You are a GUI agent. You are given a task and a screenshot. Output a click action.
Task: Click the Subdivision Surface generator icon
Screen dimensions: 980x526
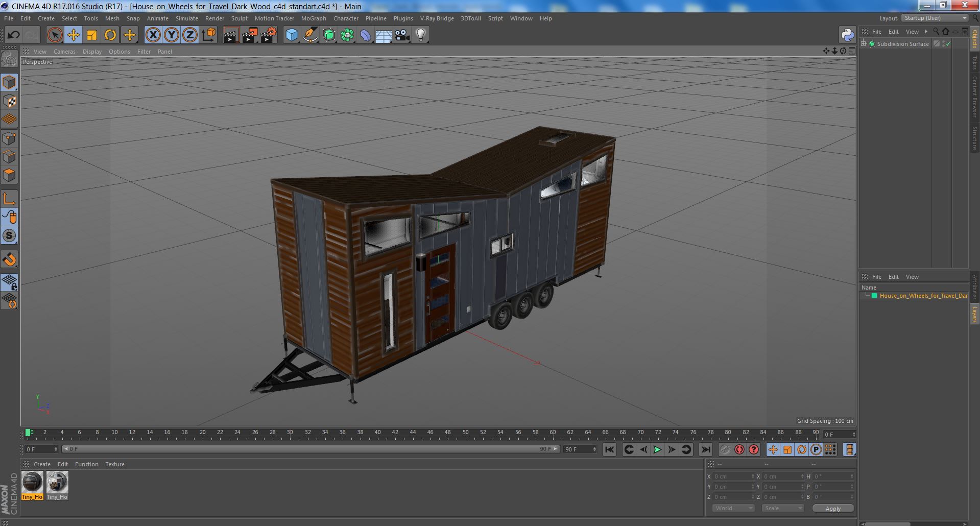pos(329,35)
